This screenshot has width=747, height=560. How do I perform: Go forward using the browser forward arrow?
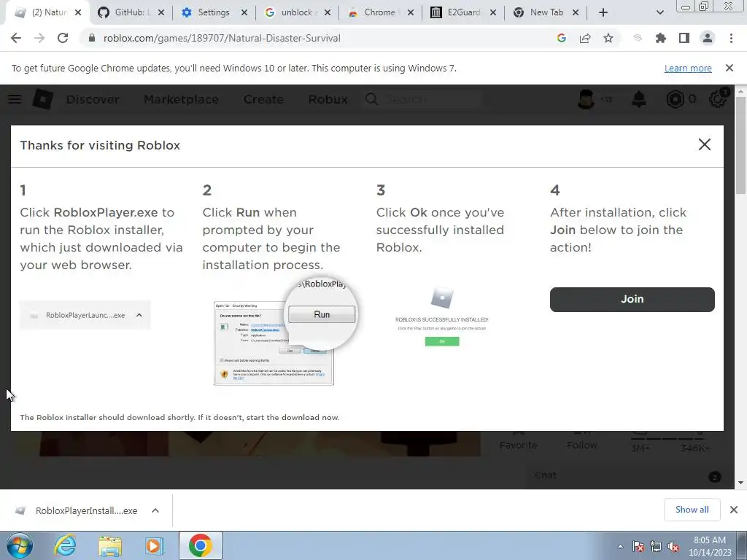click(39, 38)
